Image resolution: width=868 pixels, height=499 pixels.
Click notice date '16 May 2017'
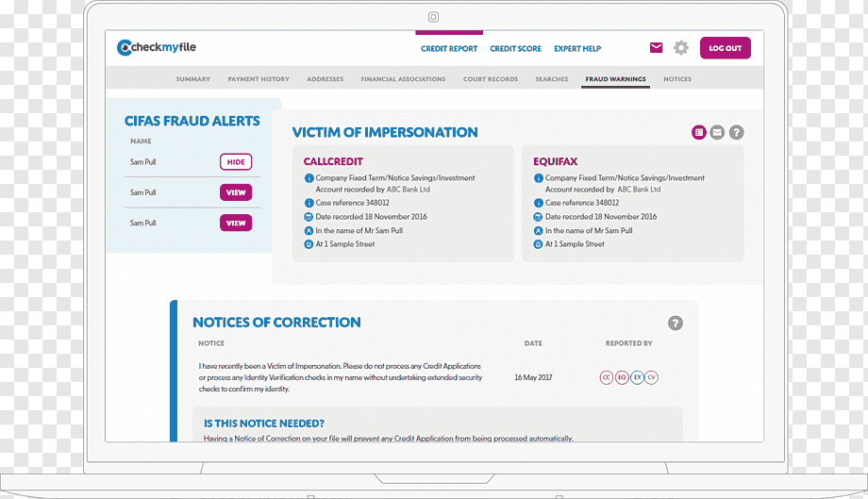click(x=533, y=377)
